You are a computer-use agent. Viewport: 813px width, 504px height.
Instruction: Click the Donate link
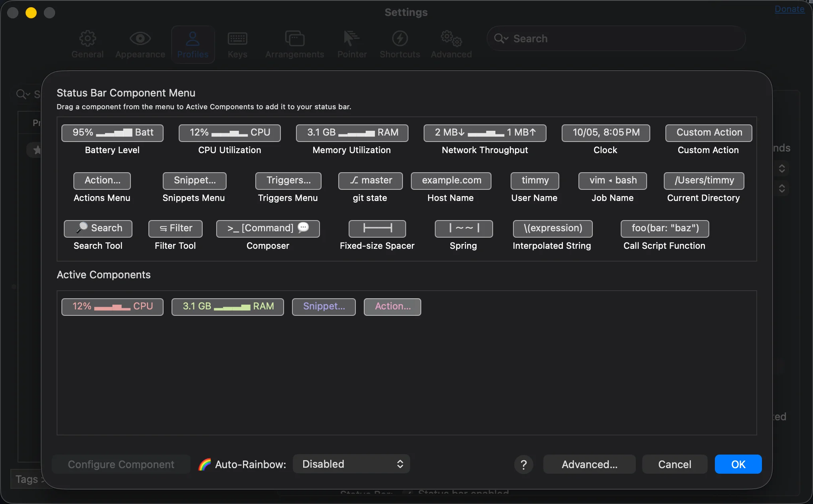(x=789, y=9)
